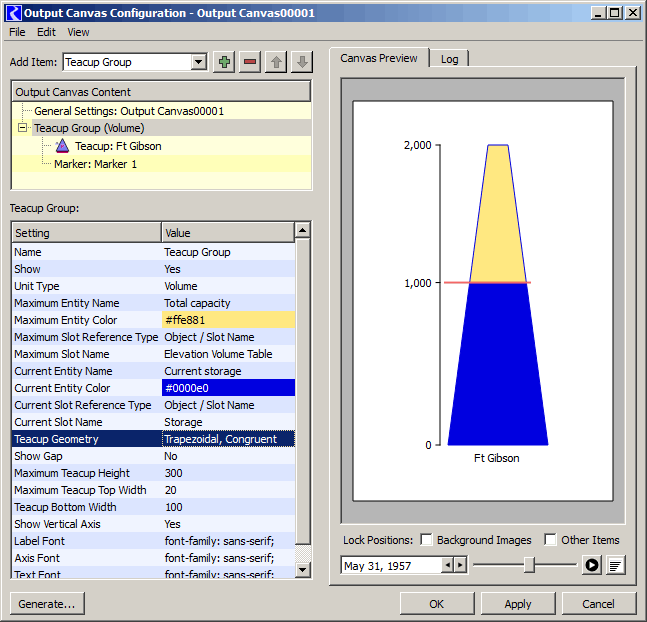
Task: Click Maximum Teacup Height value 300
Action: click(x=228, y=473)
